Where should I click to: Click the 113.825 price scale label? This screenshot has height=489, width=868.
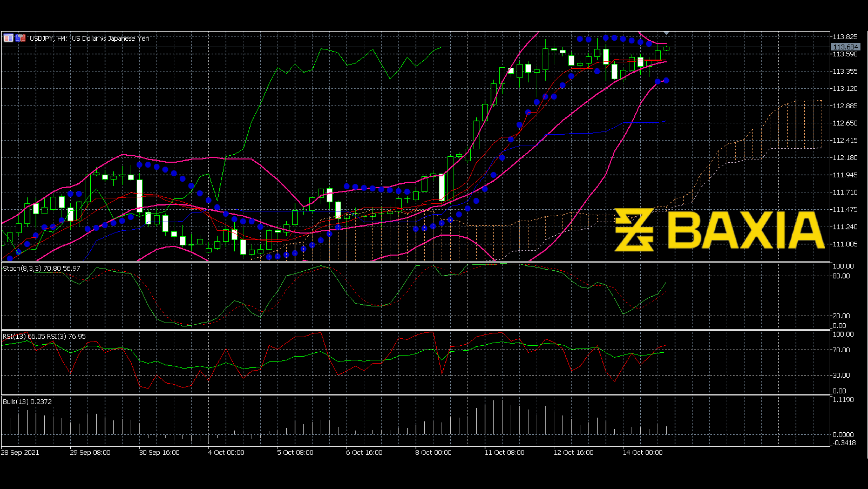845,37
